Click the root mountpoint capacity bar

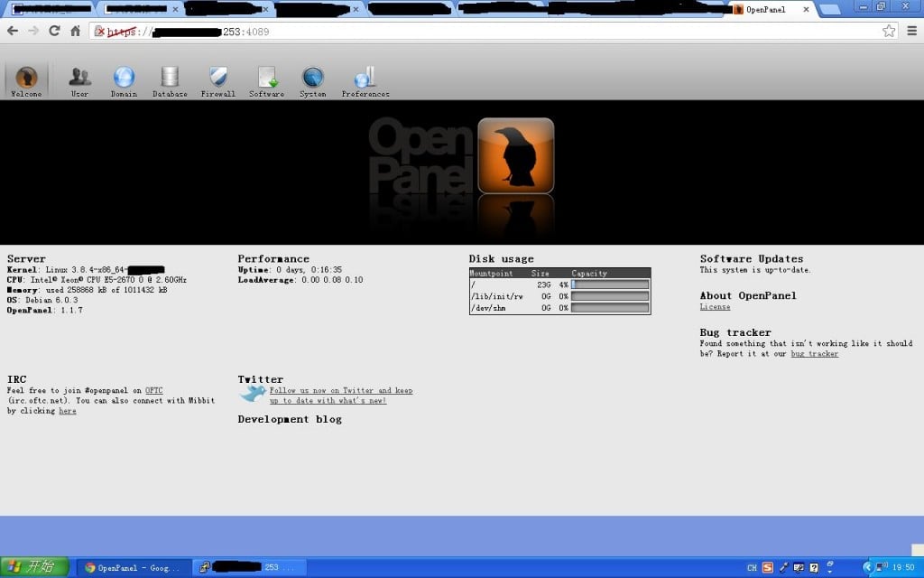click(610, 284)
